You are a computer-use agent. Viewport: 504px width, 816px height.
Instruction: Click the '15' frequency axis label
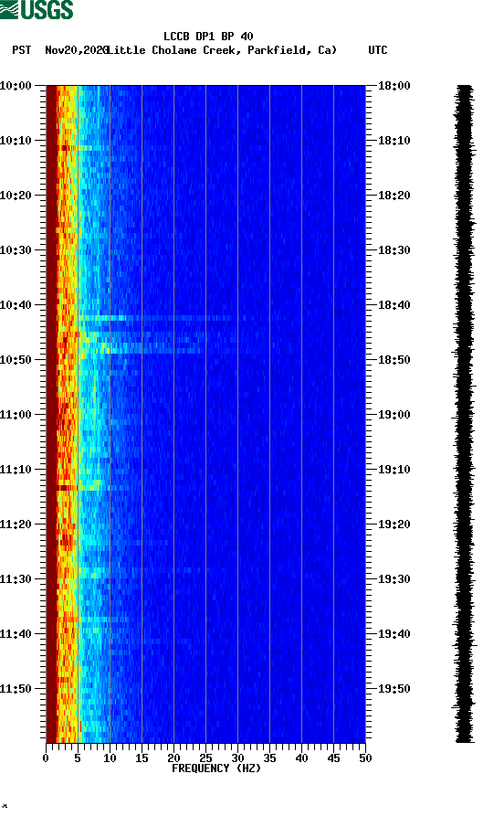pyautogui.click(x=142, y=758)
